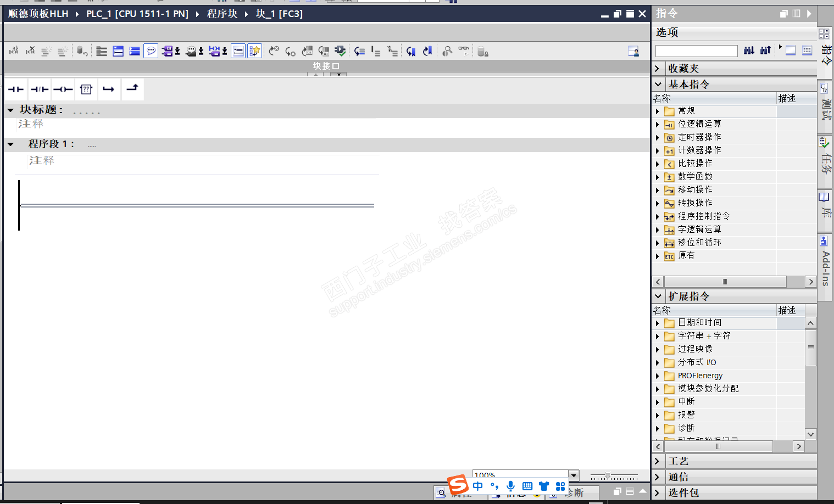Expand the 位逻辑运算 folder
Screen dimensions: 834x504
click(x=658, y=124)
